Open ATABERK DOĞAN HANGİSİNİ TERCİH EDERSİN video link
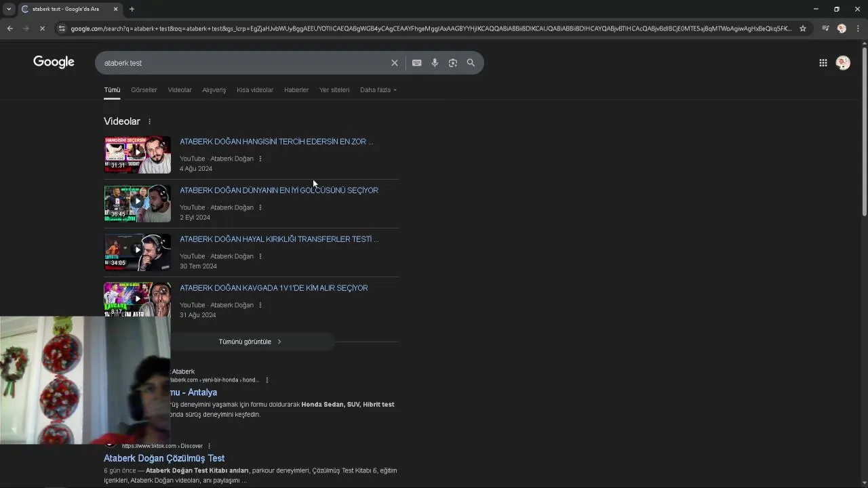The image size is (868, 488). tap(276, 142)
